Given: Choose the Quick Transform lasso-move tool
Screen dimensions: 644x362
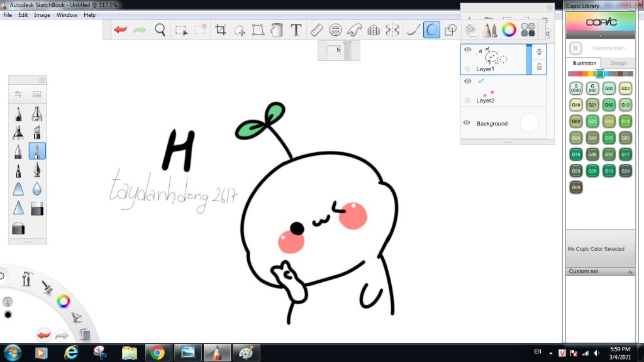Looking at the screenshot, I should [x=240, y=30].
